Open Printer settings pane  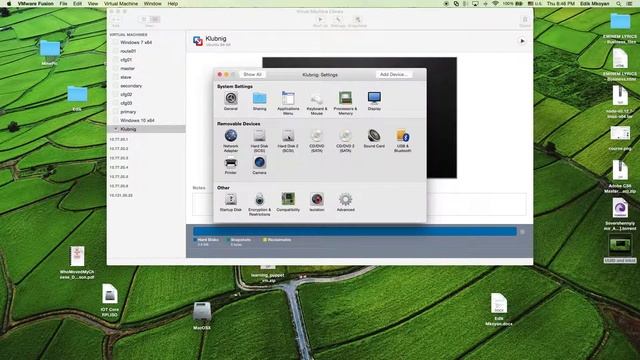(x=231, y=166)
